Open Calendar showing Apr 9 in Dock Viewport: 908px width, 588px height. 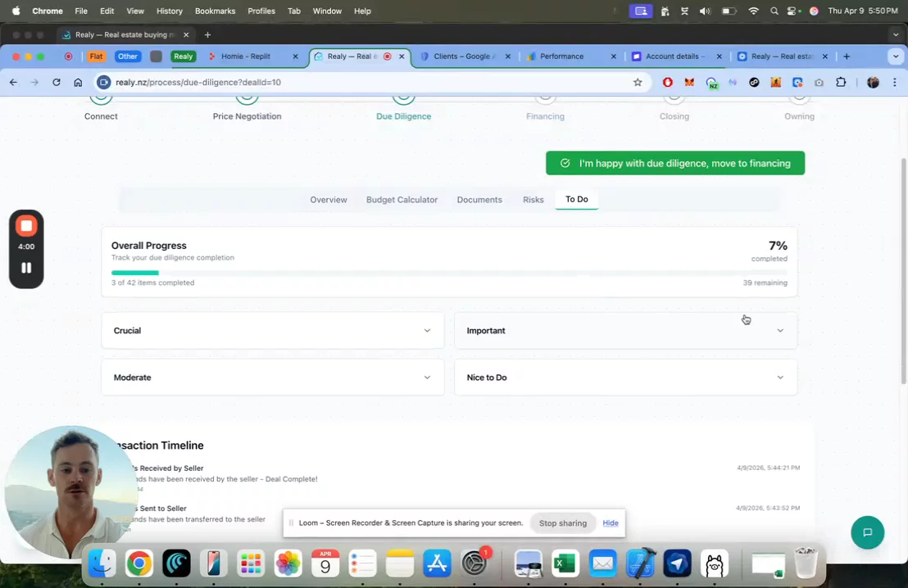tap(325, 563)
